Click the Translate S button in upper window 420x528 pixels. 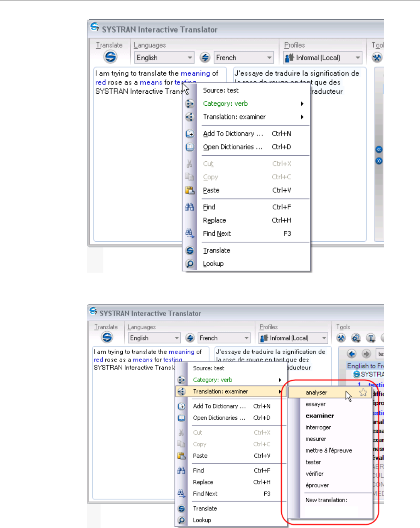110,57
